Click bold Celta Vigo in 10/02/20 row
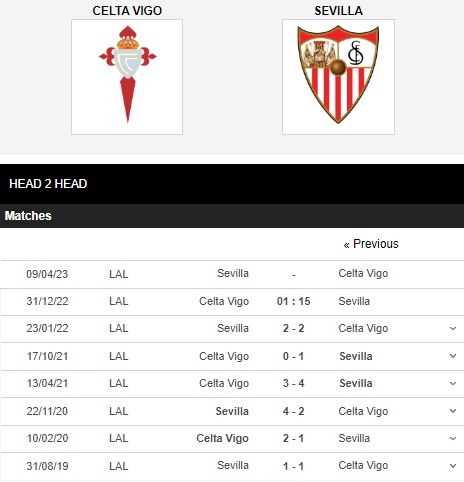The width and height of the screenshot is (464, 482). coord(222,438)
